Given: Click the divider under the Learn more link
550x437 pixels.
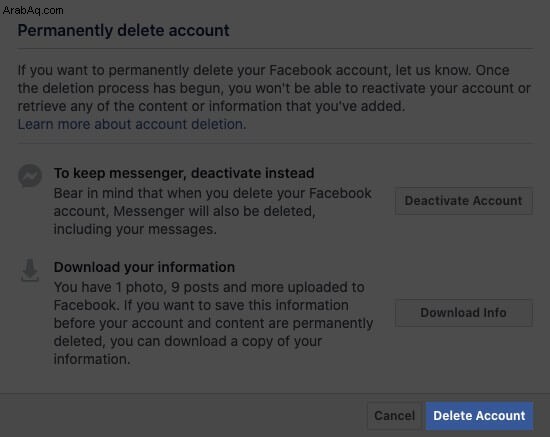Looking at the screenshot, I should point(275,143).
